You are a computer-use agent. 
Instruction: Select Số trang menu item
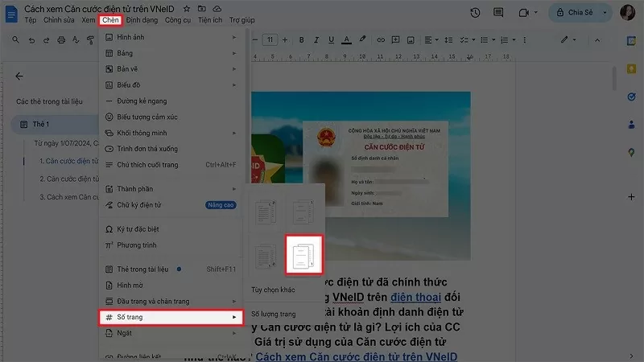click(171, 317)
